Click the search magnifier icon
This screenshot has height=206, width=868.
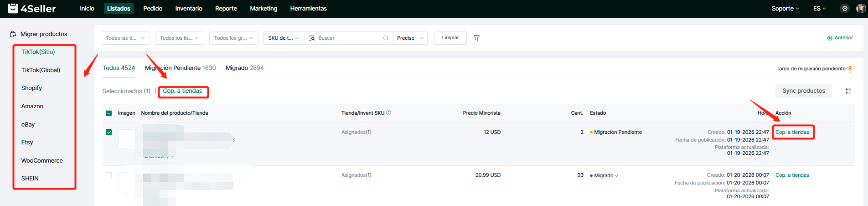coord(386,38)
